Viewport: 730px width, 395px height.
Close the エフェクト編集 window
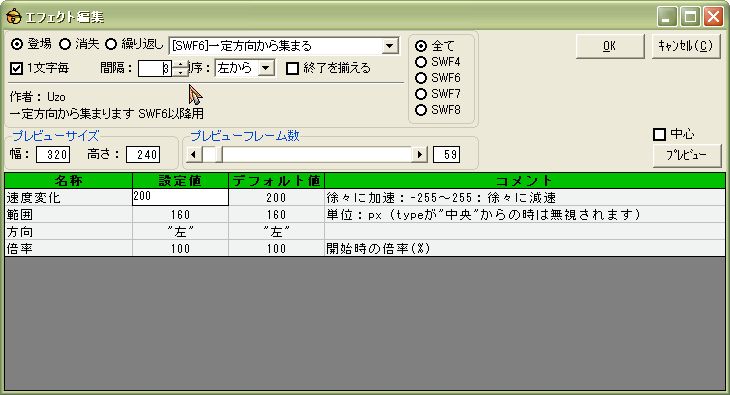click(x=713, y=17)
